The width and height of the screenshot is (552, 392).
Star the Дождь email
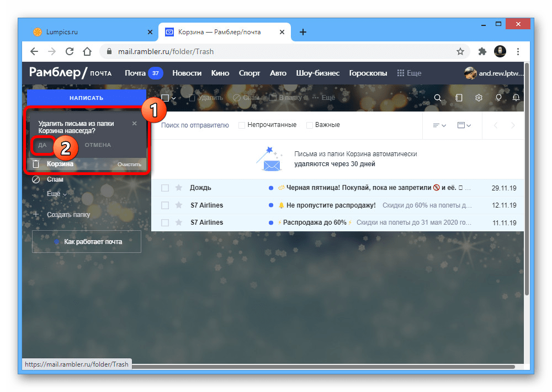(178, 188)
